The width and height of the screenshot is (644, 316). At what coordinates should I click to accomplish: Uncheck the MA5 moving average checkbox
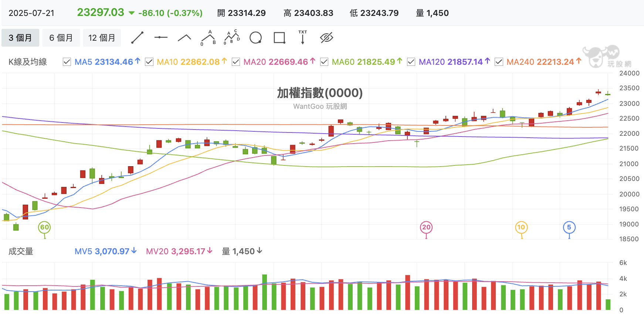pyautogui.click(x=67, y=62)
